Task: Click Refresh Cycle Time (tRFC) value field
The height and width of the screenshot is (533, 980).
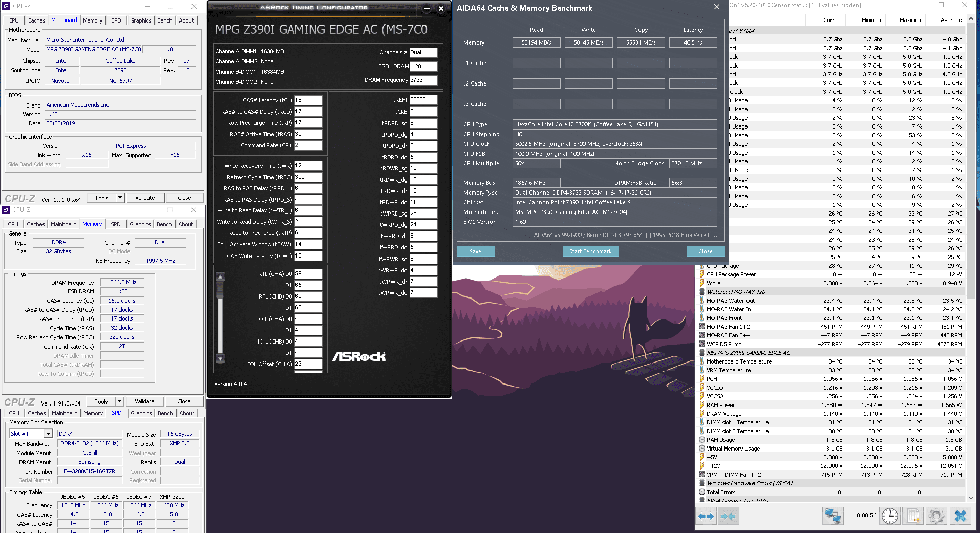Action: tap(308, 177)
